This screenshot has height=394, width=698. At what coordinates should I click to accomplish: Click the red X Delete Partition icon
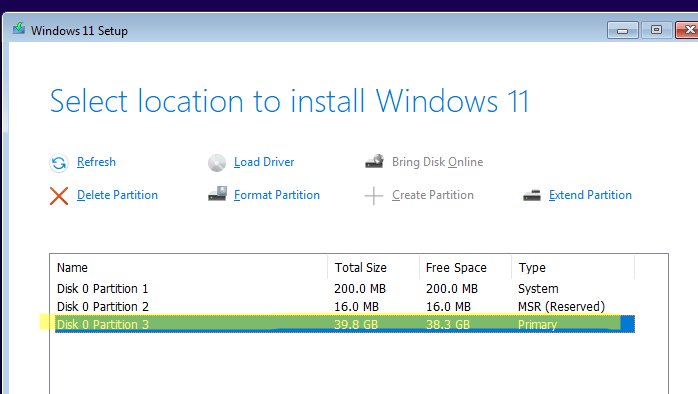click(x=59, y=196)
